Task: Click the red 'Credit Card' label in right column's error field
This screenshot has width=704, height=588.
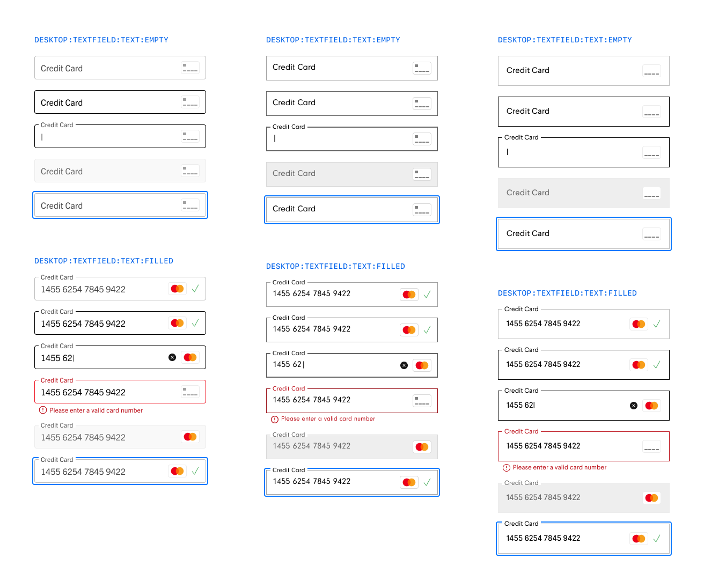Action: click(x=522, y=431)
